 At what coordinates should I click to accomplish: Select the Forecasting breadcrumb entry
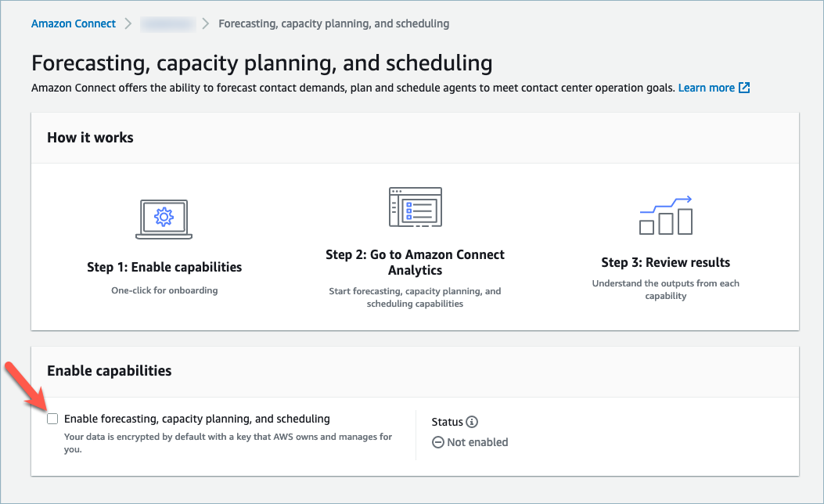334,23
